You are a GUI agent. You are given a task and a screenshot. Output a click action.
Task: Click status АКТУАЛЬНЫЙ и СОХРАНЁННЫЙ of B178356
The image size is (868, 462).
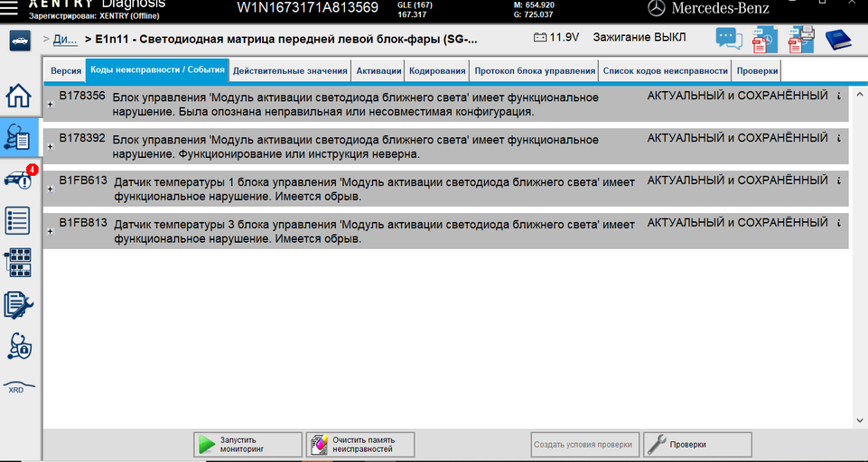tap(737, 96)
